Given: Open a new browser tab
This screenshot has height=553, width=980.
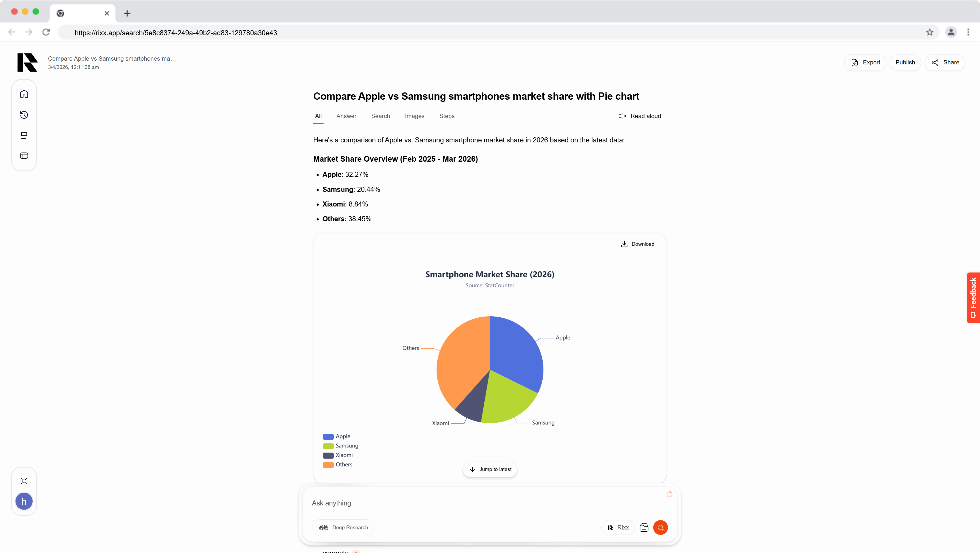Looking at the screenshot, I should (127, 13).
